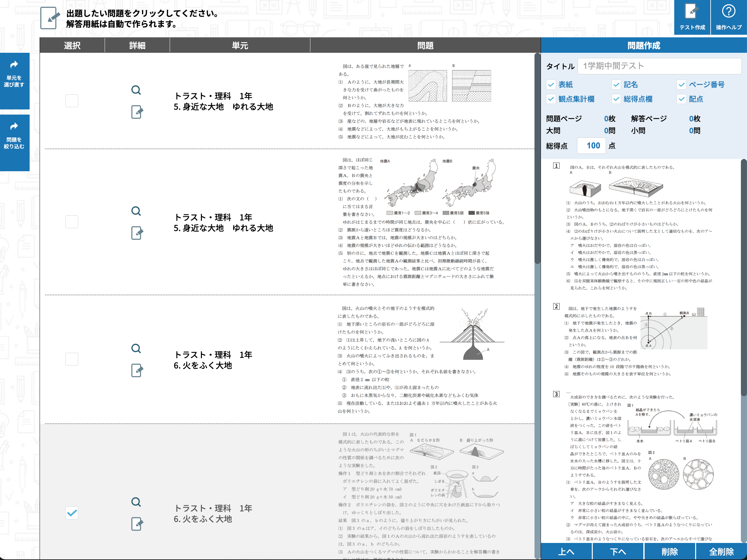This screenshot has height=560, width=747.
Task: Toggle the 表紙 checkbox
Action: (551, 84)
